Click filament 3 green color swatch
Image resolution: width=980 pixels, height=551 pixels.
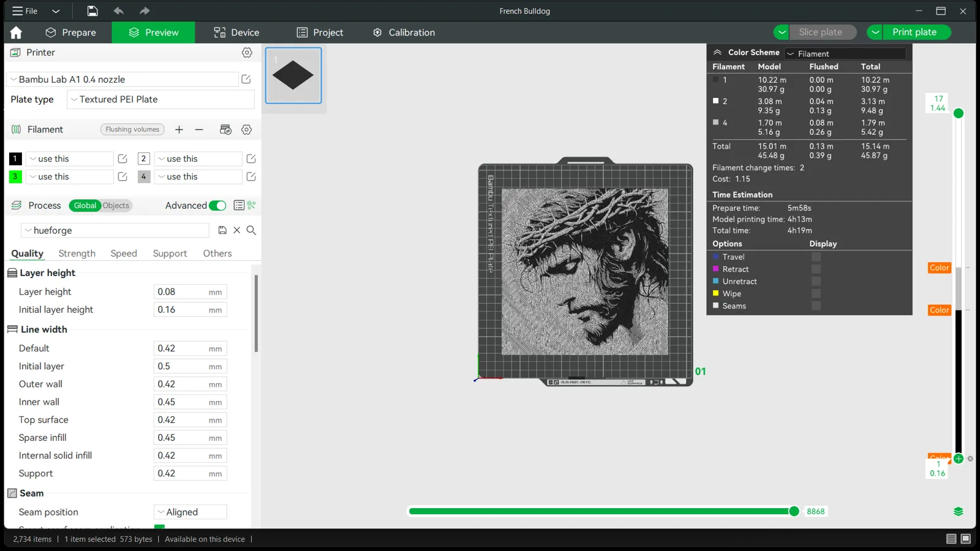pyautogui.click(x=15, y=176)
